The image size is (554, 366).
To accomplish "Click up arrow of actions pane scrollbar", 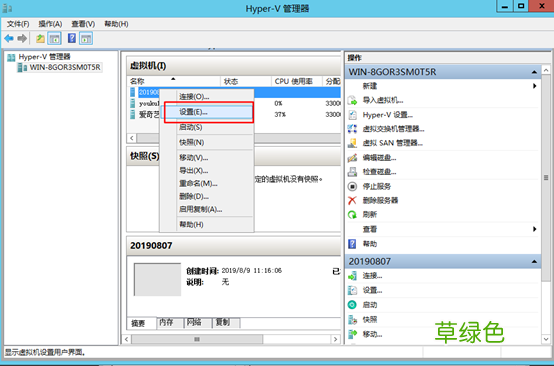I will 546,70.
